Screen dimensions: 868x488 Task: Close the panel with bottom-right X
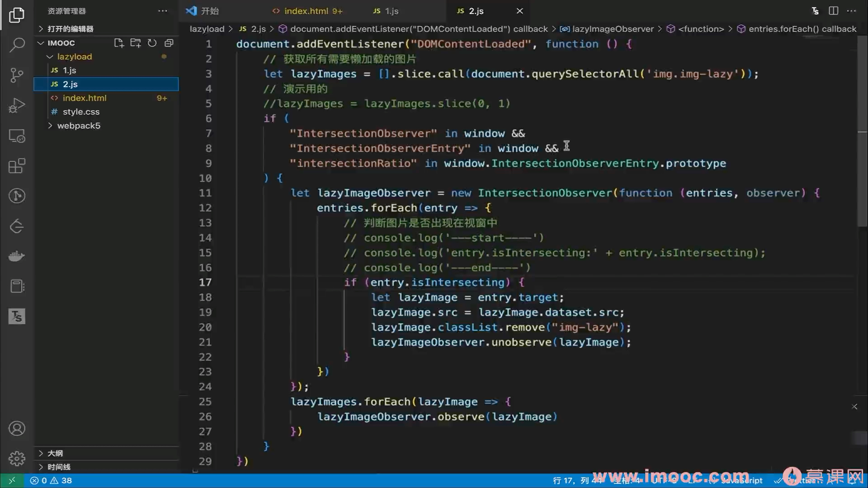click(x=854, y=407)
